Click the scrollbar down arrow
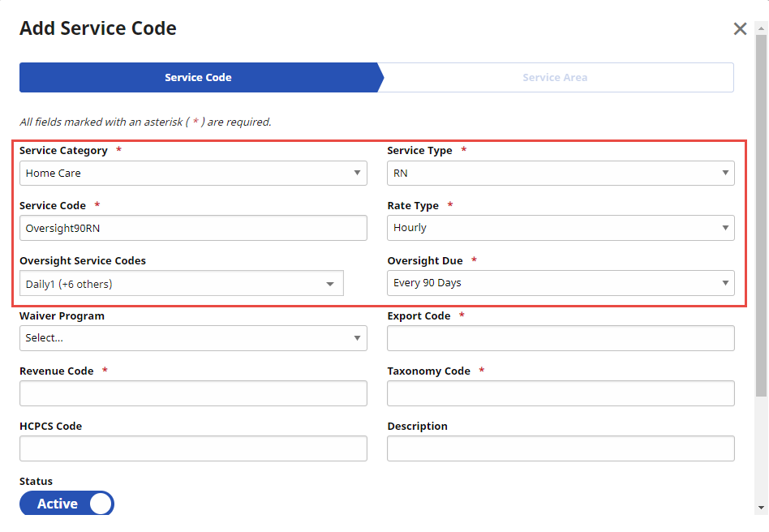 [x=761, y=508]
